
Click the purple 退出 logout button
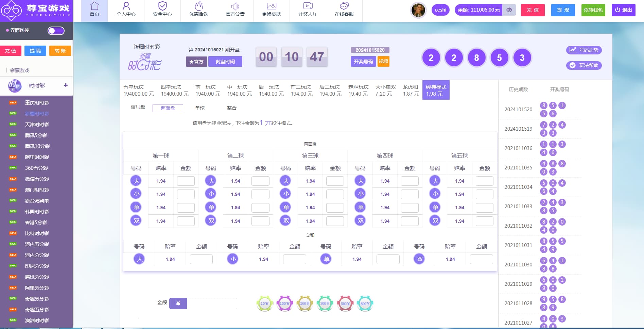[x=623, y=10]
